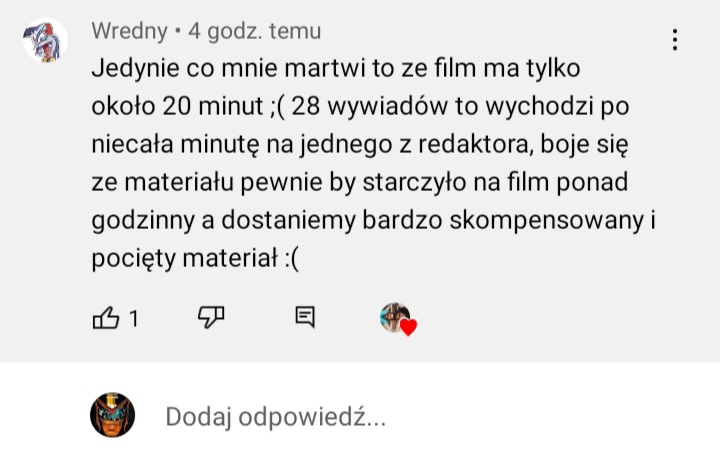Screen dimensions: 720x460
Task: Tap the word skompensowany in the comment
Action: (x=546, y=221)
